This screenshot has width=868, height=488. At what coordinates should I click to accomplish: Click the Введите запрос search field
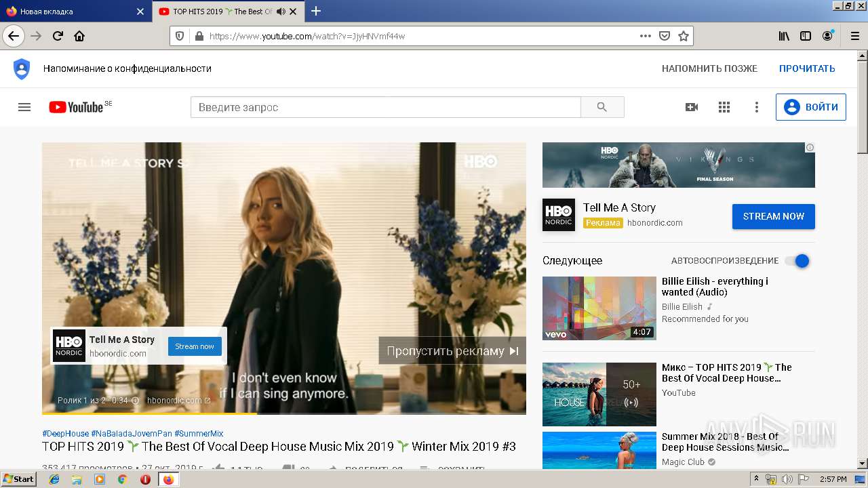(x=385, y=107)
